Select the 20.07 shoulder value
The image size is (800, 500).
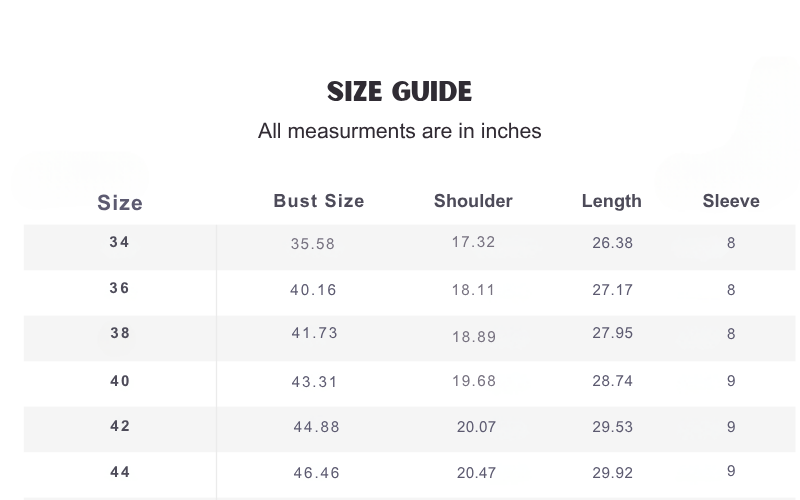click(x=476, y=427)
